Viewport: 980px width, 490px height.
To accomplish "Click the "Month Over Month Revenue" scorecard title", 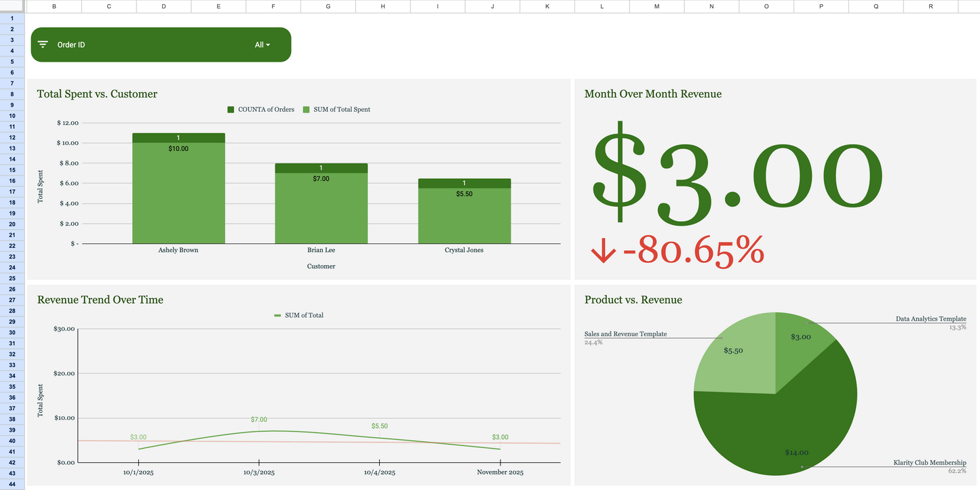I will point(652,94).
